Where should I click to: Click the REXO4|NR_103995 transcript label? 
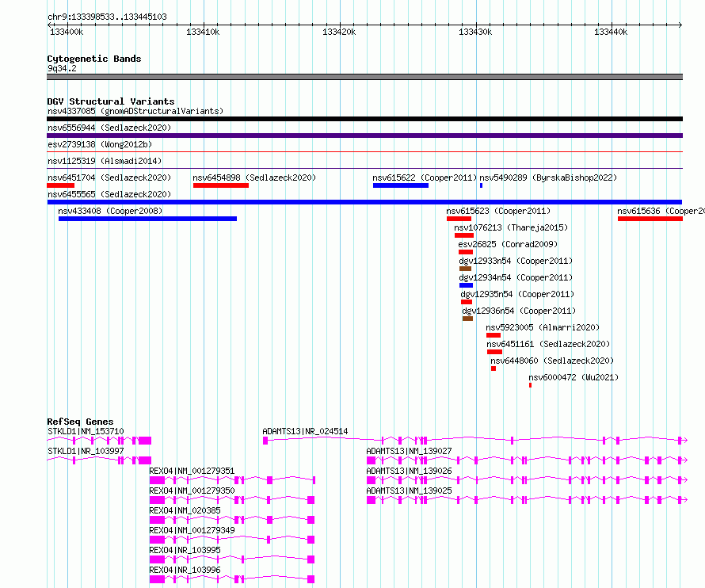tap(185, 550)
